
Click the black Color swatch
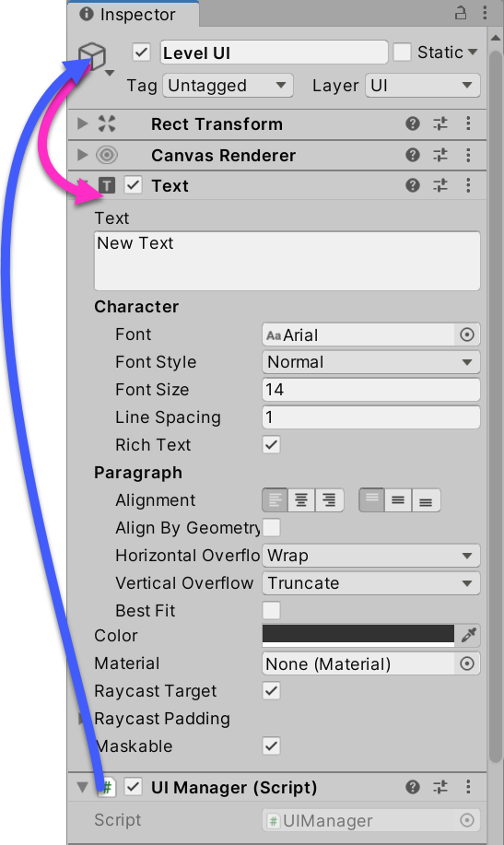(358, 636)
